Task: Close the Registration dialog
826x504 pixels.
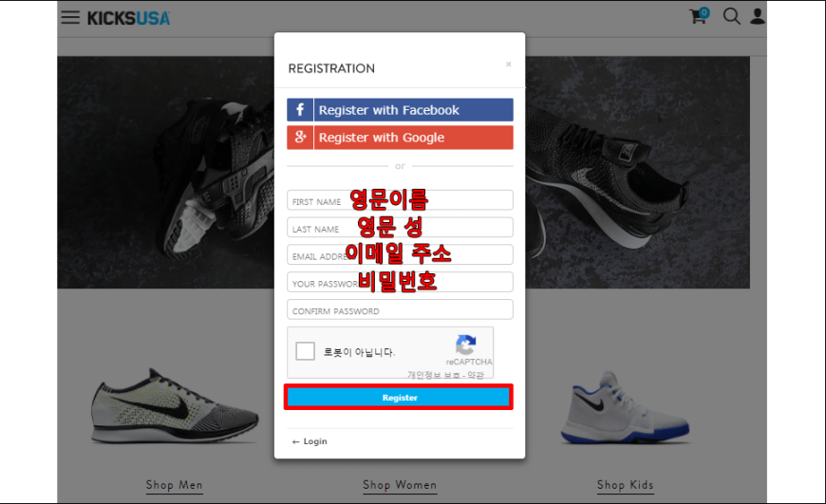Action: pos(508,65)
